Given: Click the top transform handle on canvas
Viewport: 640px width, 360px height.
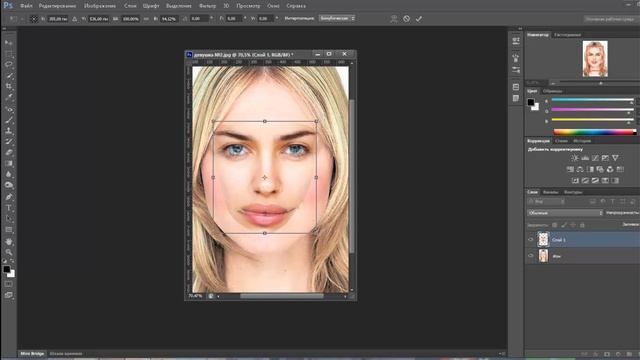Looking at the screenshot, I should click(265, 121).
